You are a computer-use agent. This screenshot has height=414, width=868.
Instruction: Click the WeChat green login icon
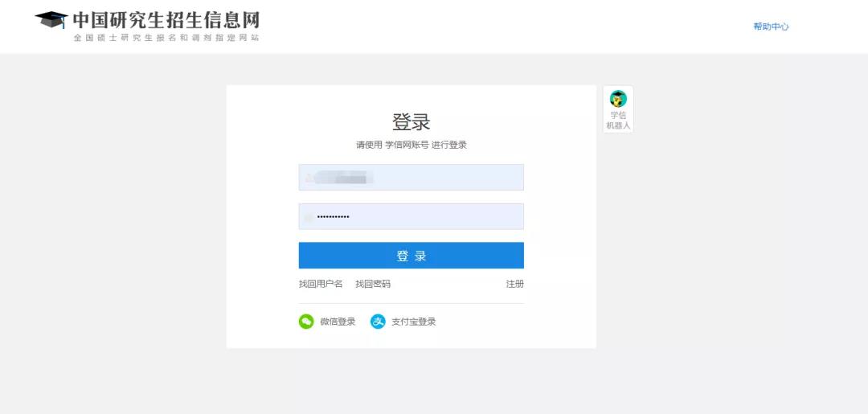pyautogui.click(x=306, y=322)
